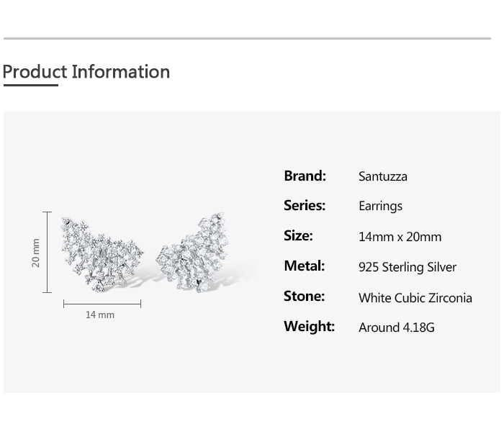Image resolution: width=504 pixels, height=429 pixels.
Task: Click the Stone: label
Action: click(304, 297)
